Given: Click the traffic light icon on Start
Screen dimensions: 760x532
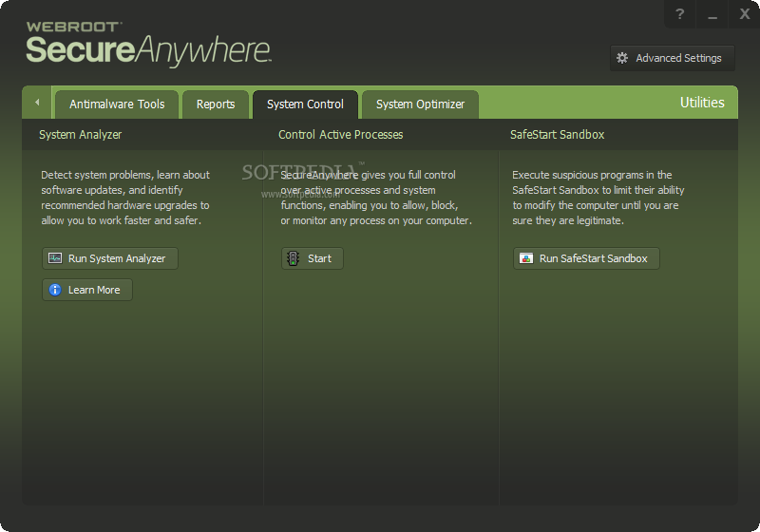Looking at the screenshot, I should click(x=293, y=258).
